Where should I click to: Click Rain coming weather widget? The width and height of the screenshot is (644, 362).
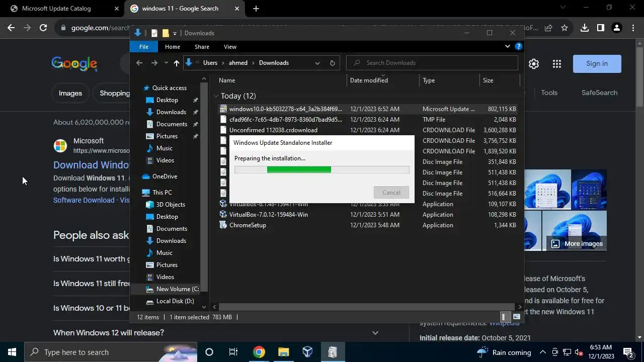(504, 352)
